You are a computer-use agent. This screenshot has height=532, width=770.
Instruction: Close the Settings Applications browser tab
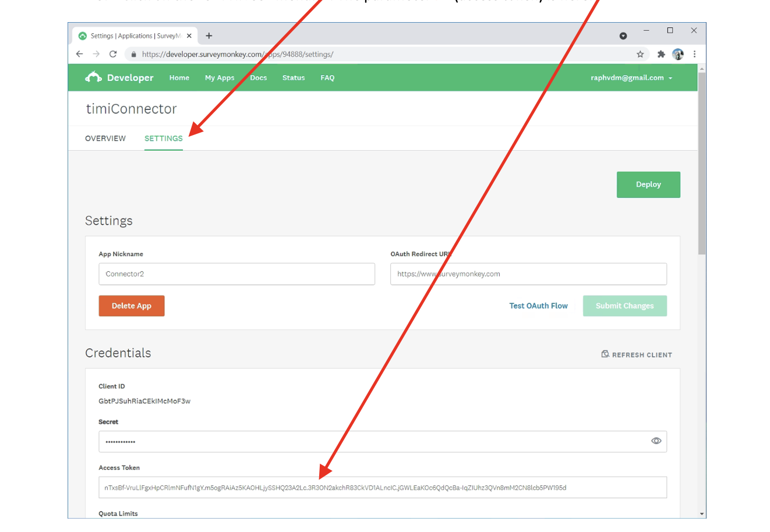[189, 36]
